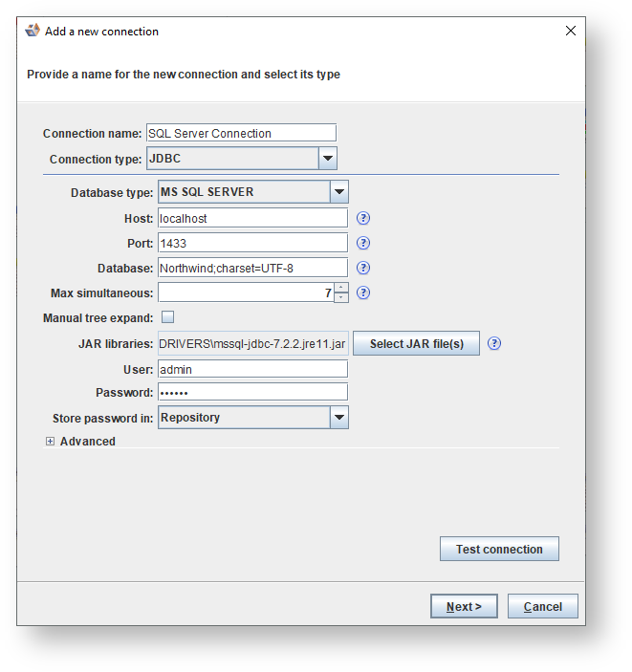The image size is (632, 672).
Task: Click the help icon next to Port
Action: 363,243
